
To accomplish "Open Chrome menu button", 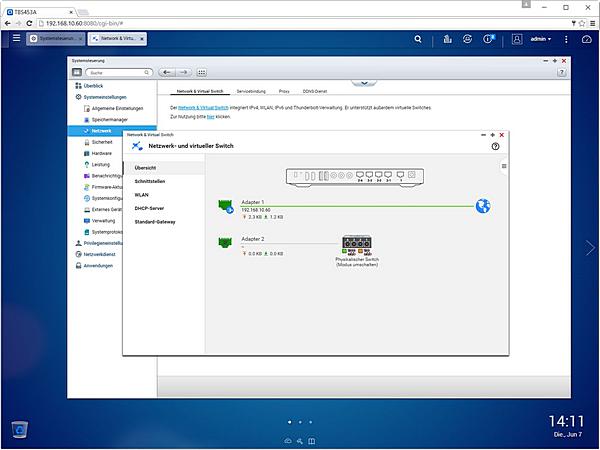I will click(592, 23).
